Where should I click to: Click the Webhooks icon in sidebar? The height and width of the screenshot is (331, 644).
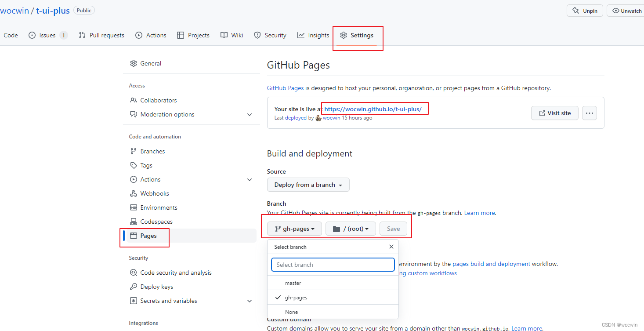(x=134, y=193)
